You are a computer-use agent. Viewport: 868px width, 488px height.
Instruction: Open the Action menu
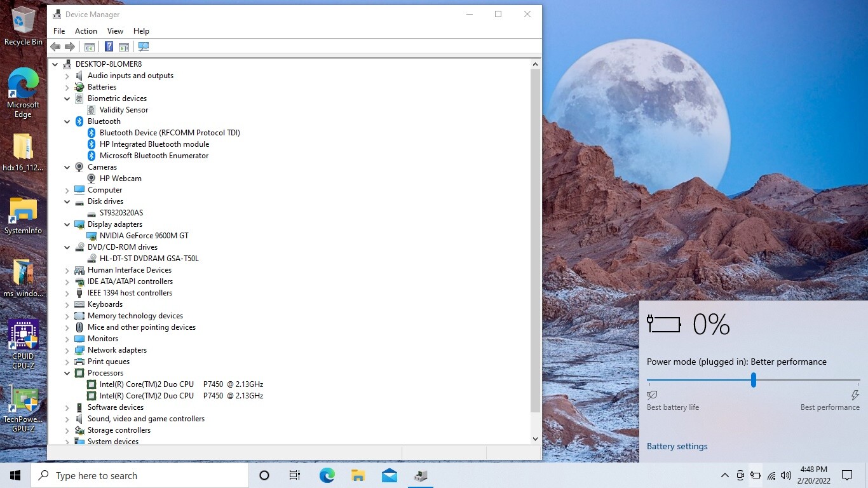tap(86, 31)
